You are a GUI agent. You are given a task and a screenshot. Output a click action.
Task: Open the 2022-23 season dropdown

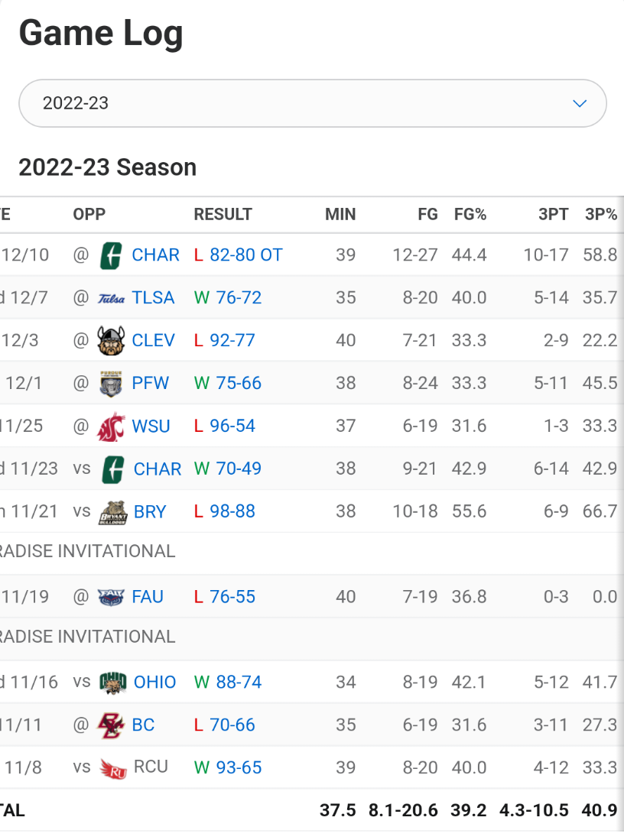pos(312,103)
